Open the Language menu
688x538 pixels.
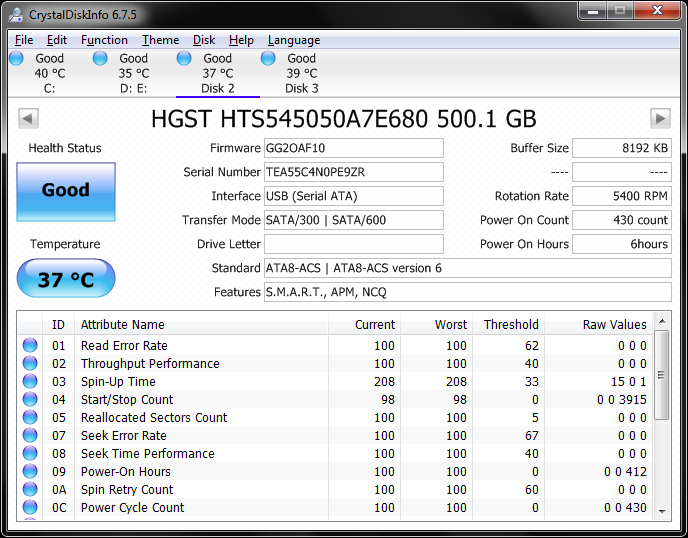tap(294, 40)
